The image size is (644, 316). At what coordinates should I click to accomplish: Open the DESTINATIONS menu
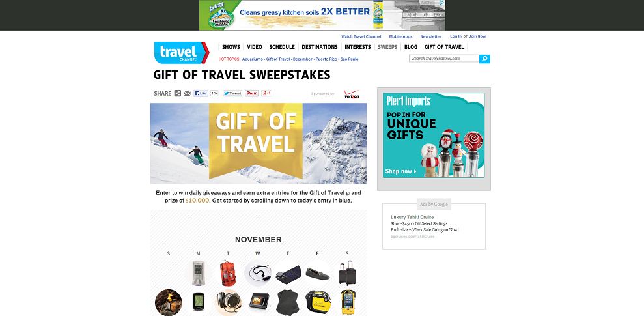(320, 47)
